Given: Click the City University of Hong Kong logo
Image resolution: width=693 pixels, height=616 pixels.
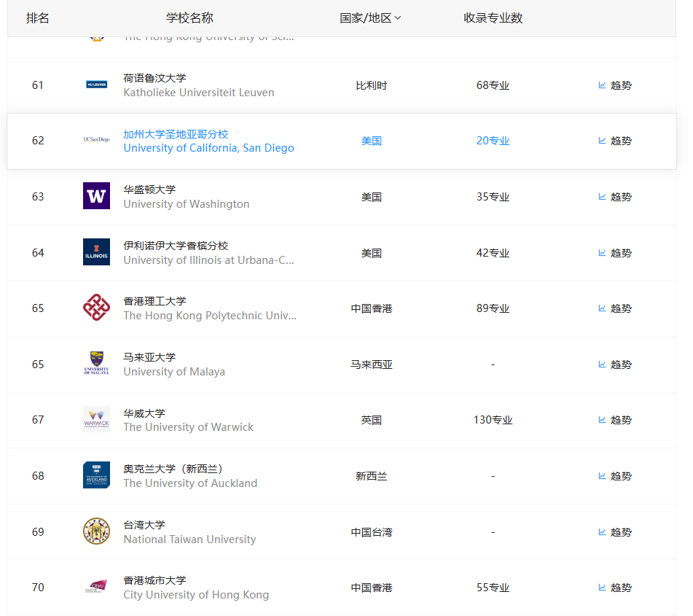Looking at the screenshot, I should (96, 587).
